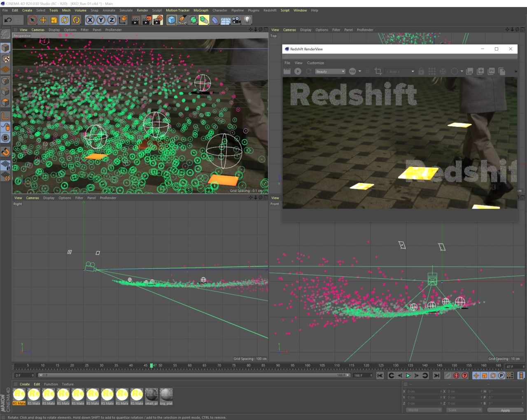
Task: Open the Spline Pen tool
Action: click(x=182, y=20)
